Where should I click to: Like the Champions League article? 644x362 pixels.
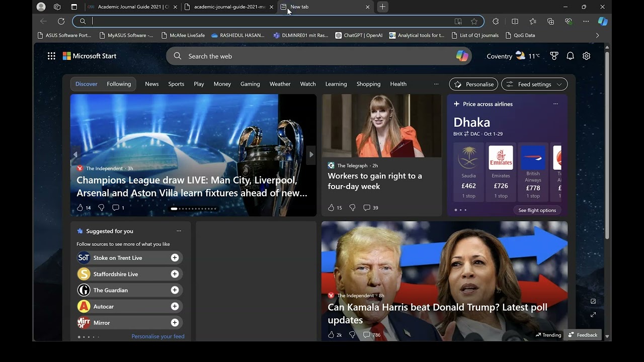point(79,207)
